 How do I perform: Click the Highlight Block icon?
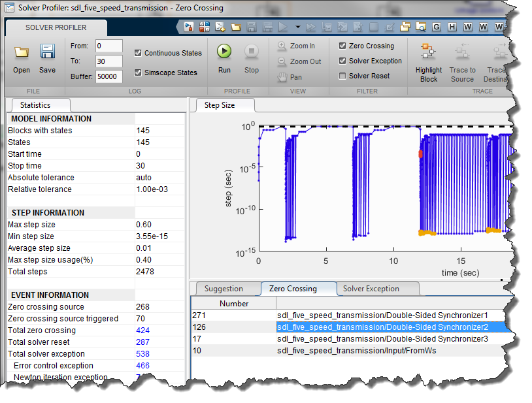(x=429, y=52)
